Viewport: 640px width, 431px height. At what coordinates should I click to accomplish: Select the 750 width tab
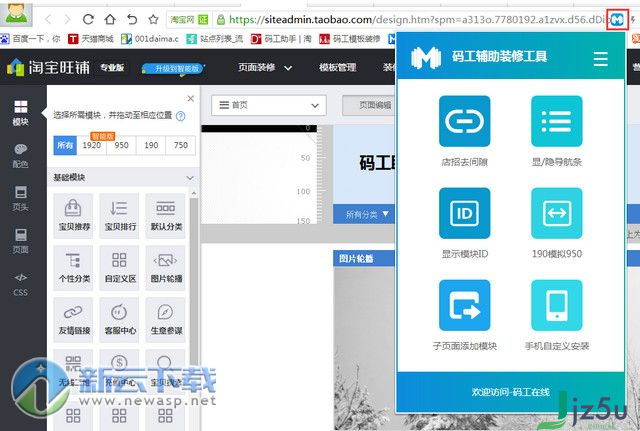[181, 145]
